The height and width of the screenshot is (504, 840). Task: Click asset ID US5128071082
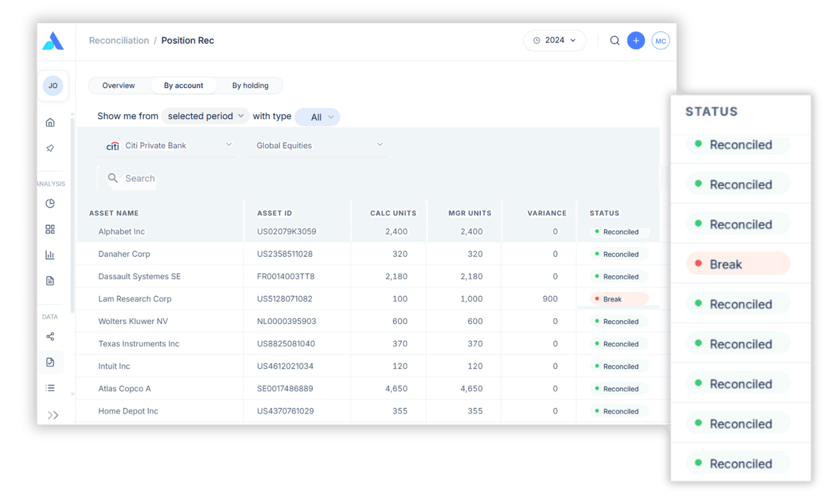(x=285, y=299)
